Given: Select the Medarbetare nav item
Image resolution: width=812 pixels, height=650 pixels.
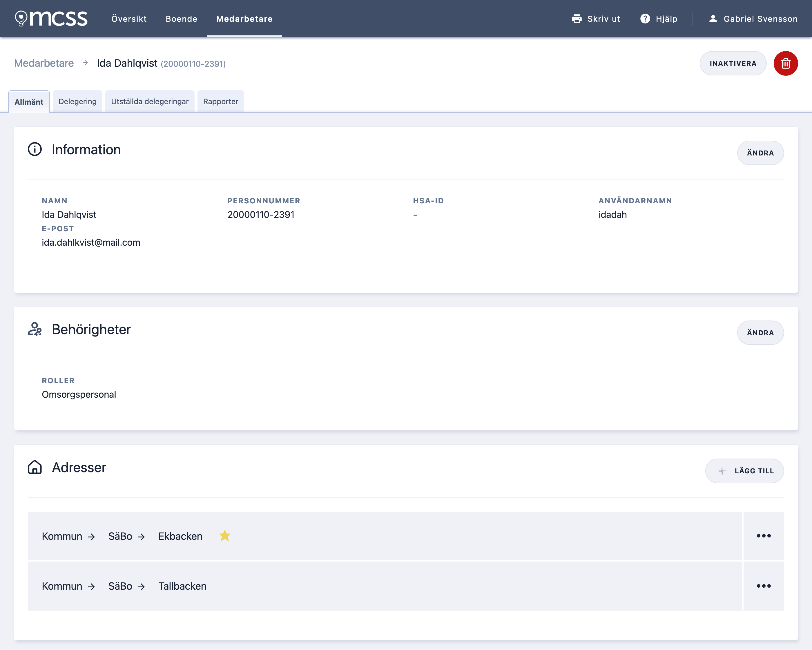Looking at the screenshot, I should coord(244,19).
